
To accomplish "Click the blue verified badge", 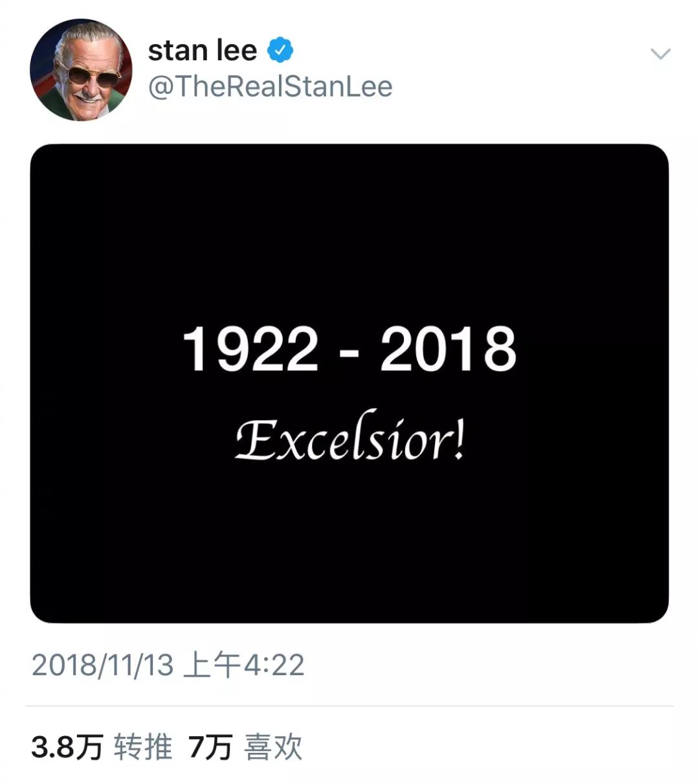I will pos(280,50).
